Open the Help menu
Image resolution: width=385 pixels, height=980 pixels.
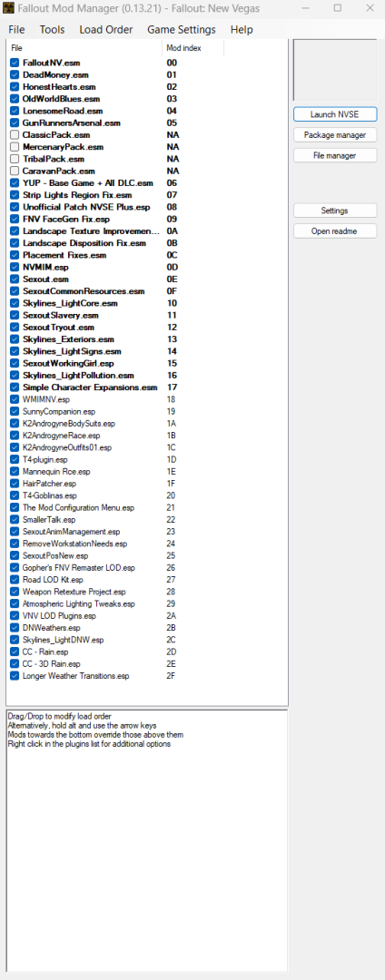tap(242, 29)
